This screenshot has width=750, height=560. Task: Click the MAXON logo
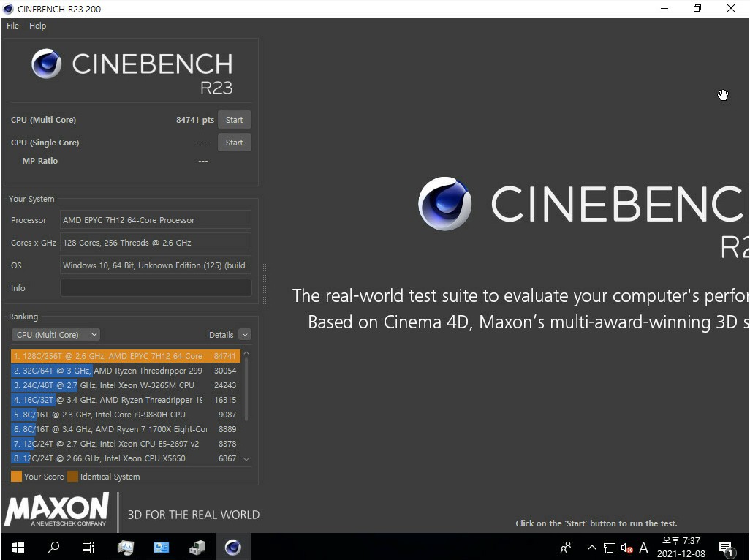point(56,510)
